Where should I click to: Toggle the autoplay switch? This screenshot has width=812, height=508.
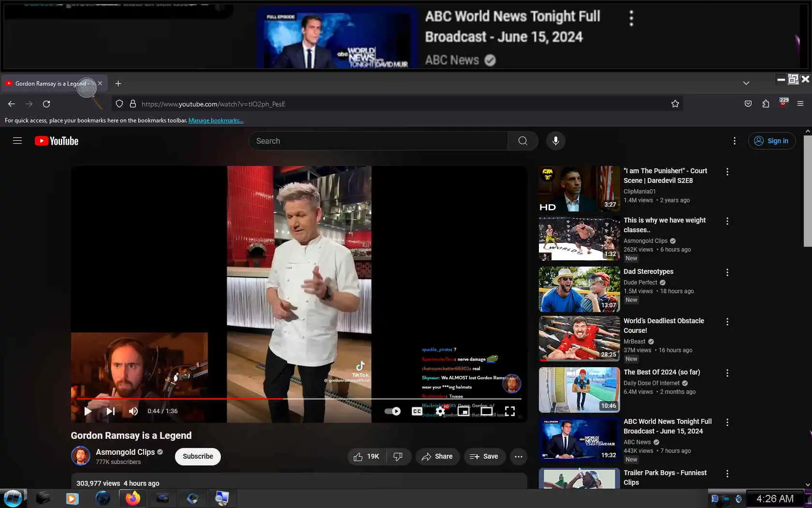[392, 411]
